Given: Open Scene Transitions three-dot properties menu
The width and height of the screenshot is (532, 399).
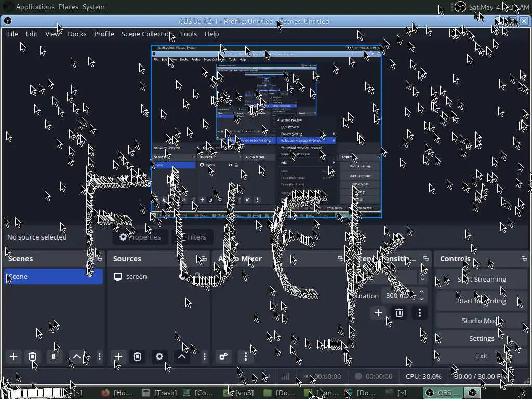Looking at the screenshot, I should (420, 312).
